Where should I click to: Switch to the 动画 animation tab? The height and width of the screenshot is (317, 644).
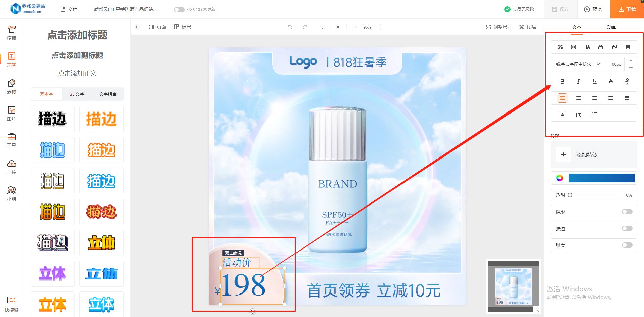[612, 27]
